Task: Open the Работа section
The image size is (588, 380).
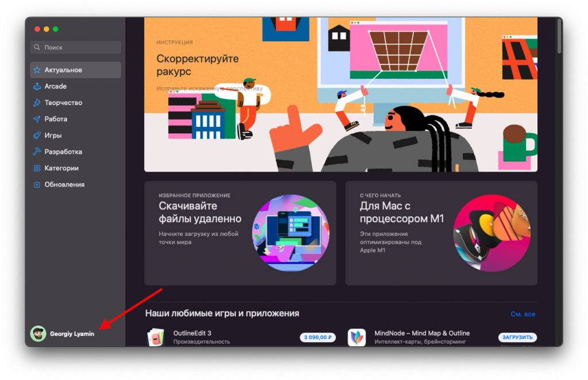Action: pos(75,119)
